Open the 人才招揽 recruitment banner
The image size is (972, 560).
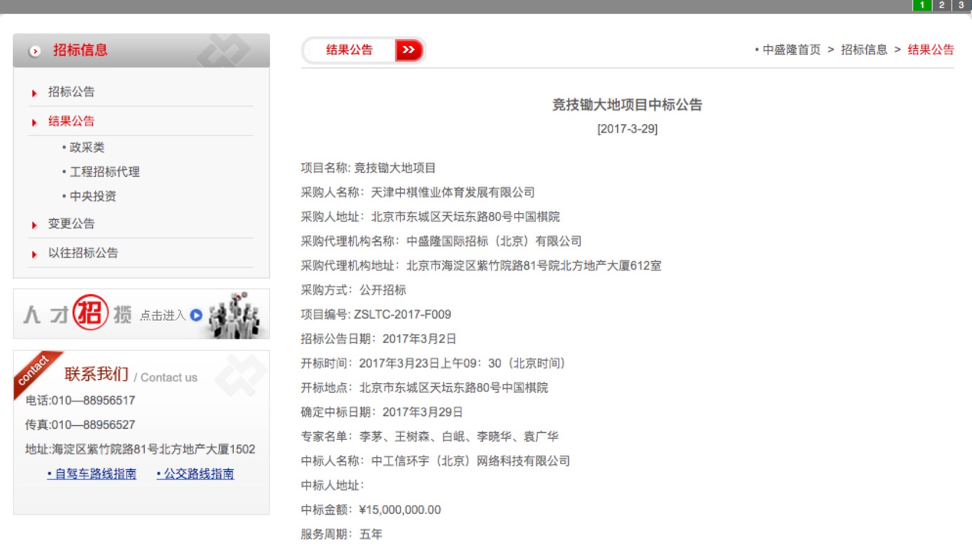click(x=141, y=314)
